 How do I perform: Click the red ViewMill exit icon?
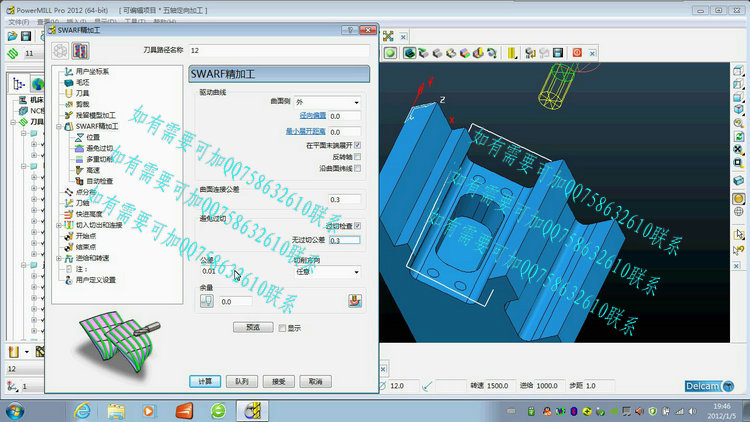577,53
